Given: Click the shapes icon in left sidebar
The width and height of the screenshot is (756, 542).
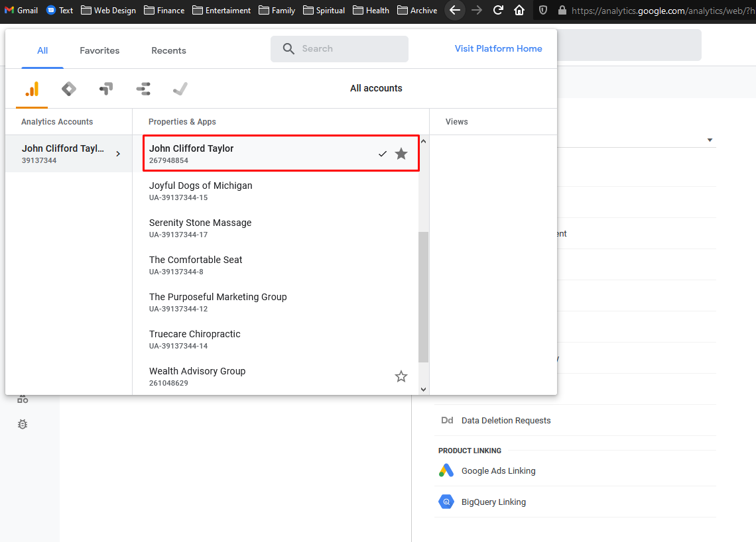Looking at the screenshot, I should click(x=23, y=400).
